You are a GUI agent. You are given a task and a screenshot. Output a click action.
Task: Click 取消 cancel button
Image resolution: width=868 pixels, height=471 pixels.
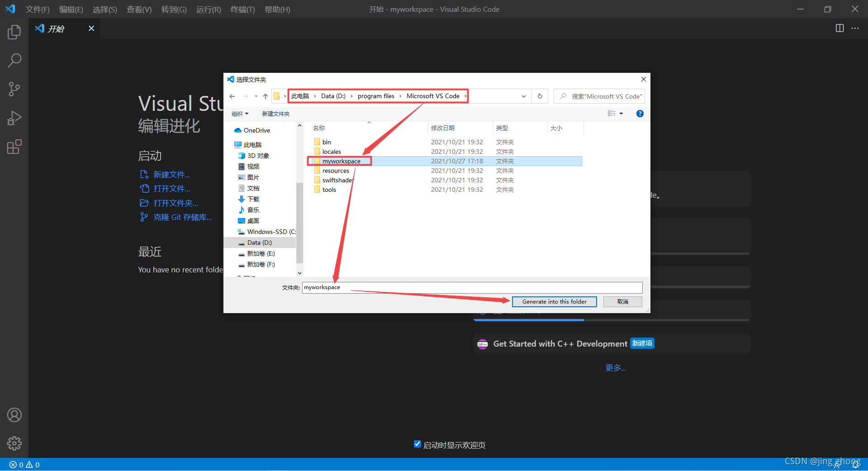click(x=623, y=302)
